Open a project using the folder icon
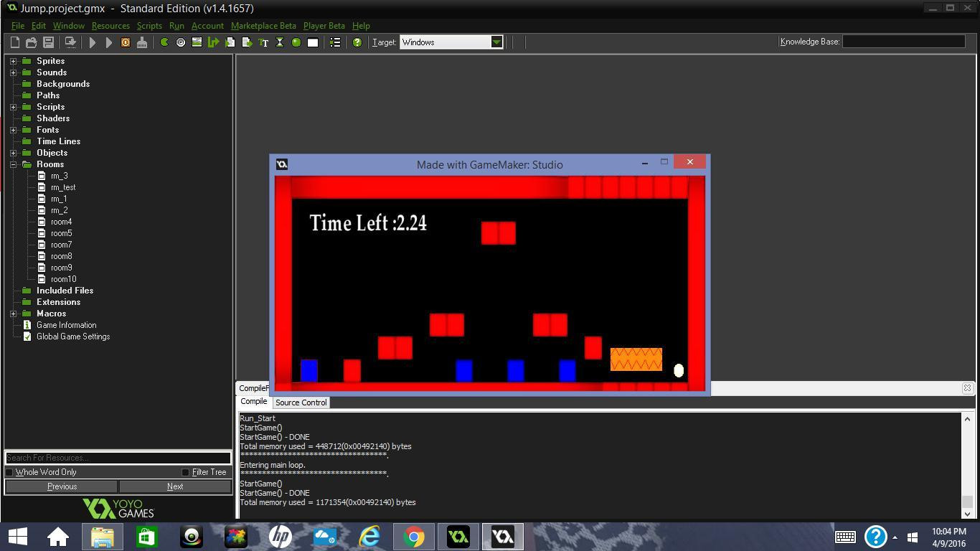 point(32,42)
